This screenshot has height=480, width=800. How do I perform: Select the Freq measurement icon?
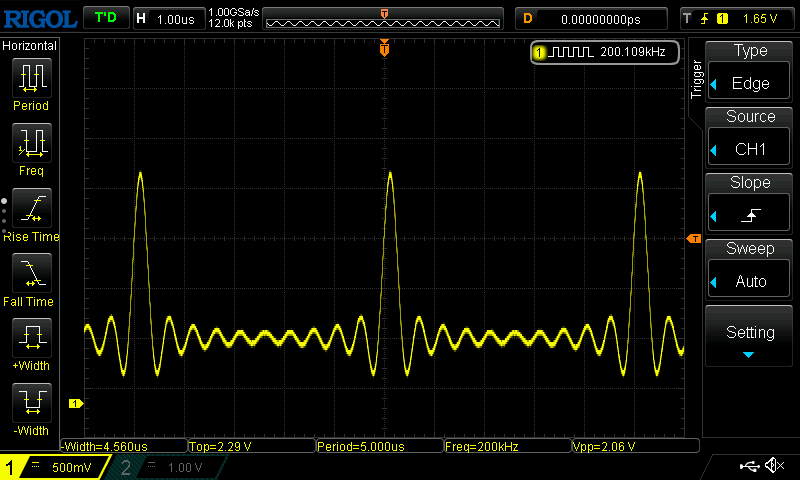point(32,143)
